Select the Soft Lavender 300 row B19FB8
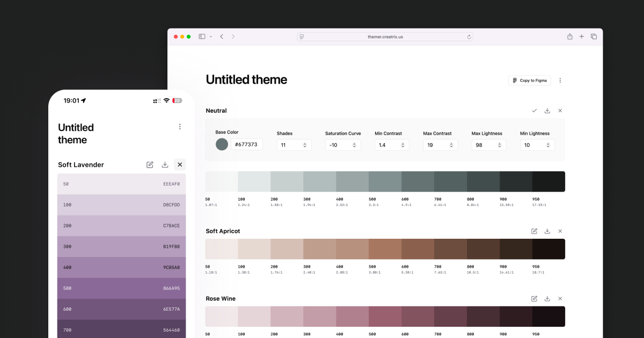The image size is (644, 338). [x=122, y=247]
